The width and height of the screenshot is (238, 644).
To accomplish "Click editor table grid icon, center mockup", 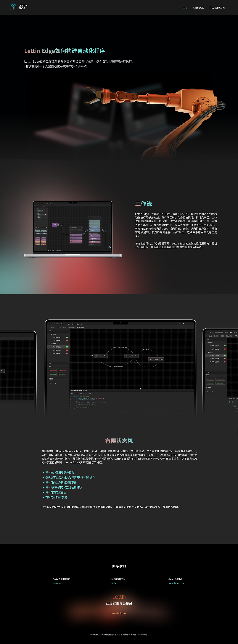I will click(86, 394).
